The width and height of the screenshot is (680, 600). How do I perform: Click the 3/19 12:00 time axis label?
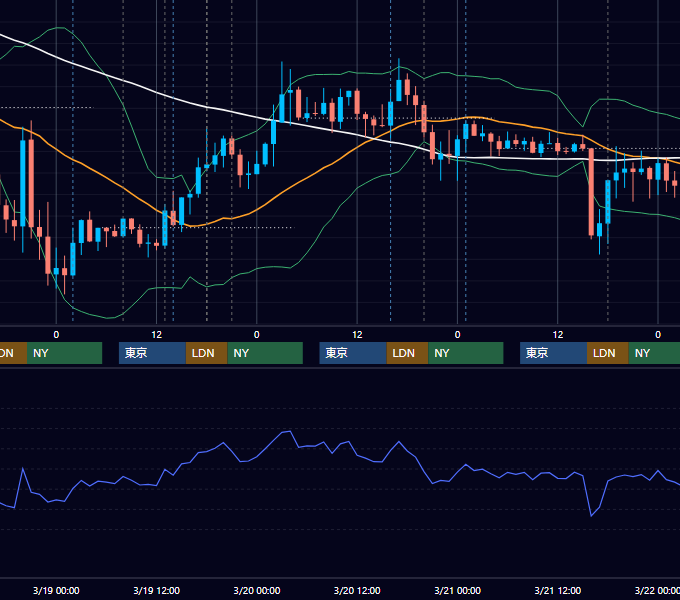[157, 590]
